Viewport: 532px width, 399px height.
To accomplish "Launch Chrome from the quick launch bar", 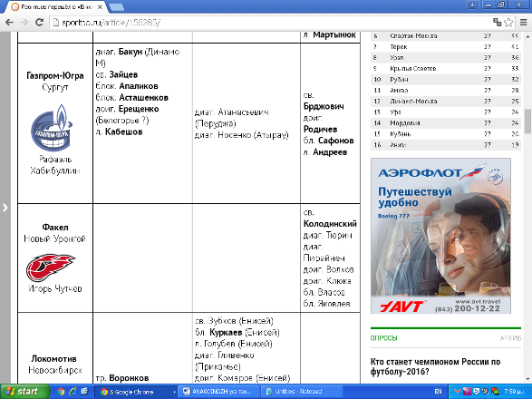I will tap(61, 392).
